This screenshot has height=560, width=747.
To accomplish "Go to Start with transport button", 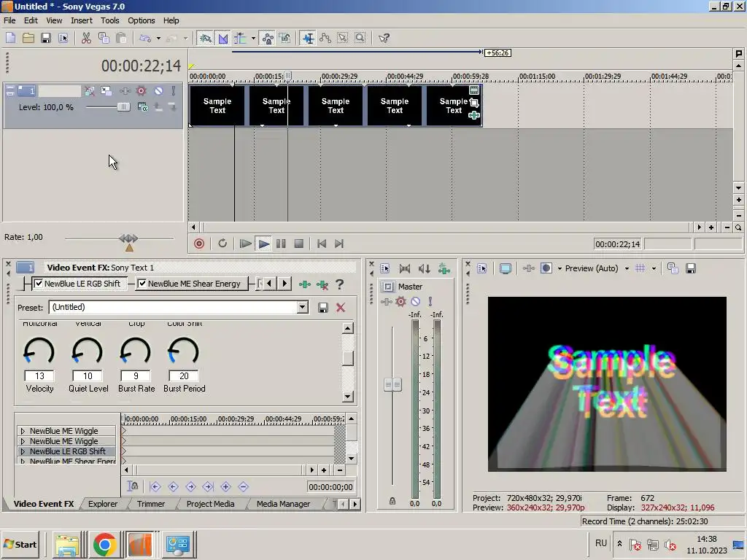I will pyautogui.click(x=322, y=244).
